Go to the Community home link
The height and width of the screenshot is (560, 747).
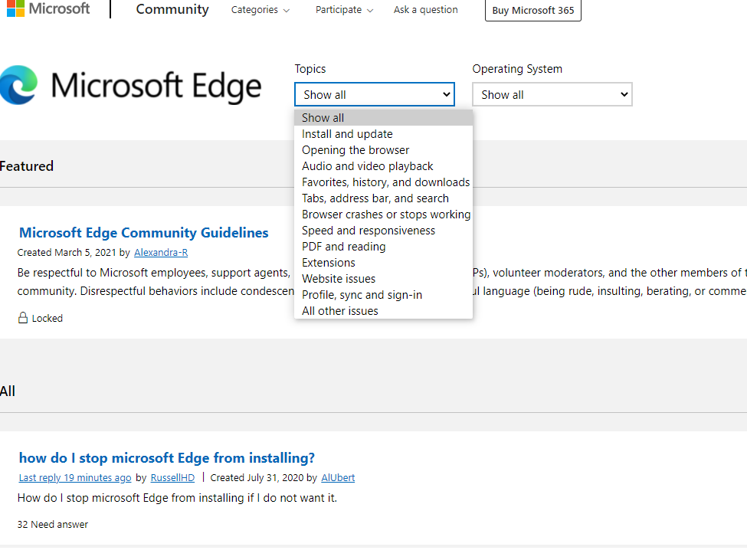click(172, 9)
